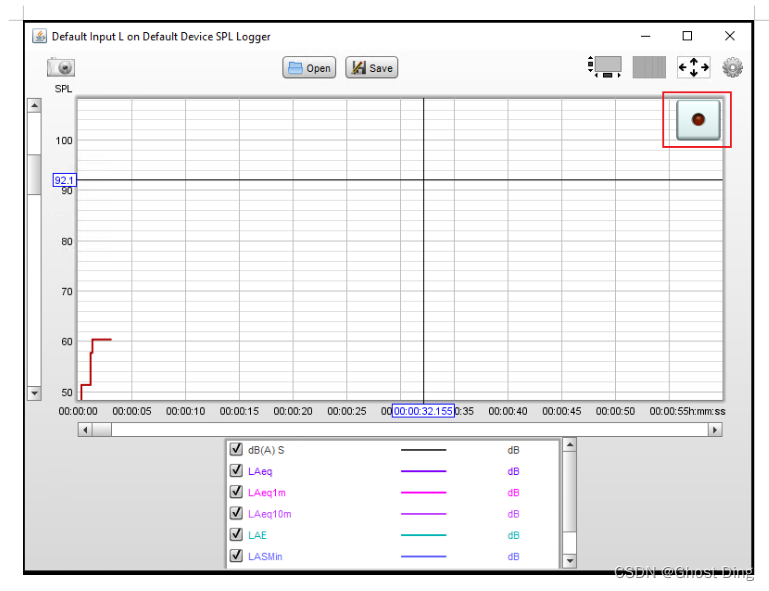Click legend list scroll up arrow
The width and height of the screenshot is (769, 591).
click(x=569, y=445)
